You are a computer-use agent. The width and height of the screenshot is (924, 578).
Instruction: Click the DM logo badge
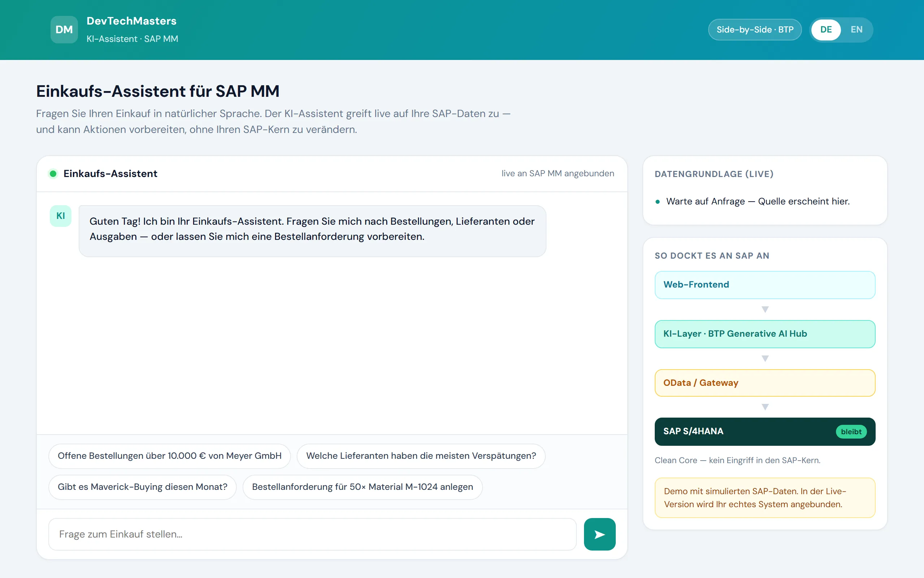[64, 29]
